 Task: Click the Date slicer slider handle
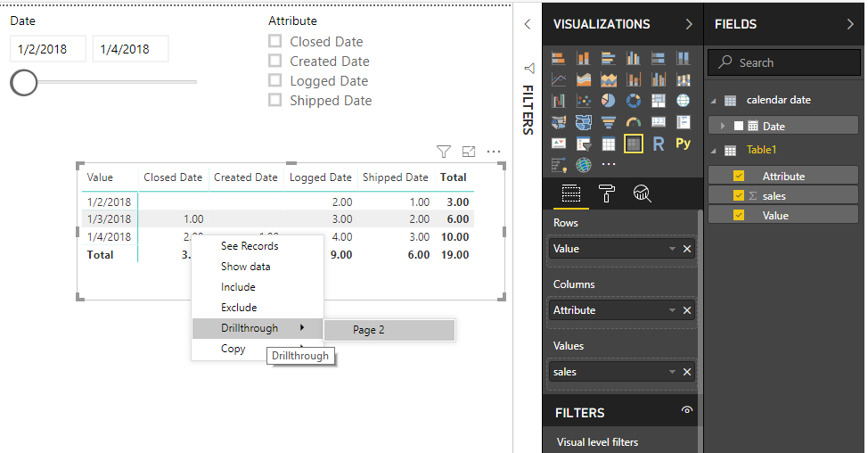24,83
